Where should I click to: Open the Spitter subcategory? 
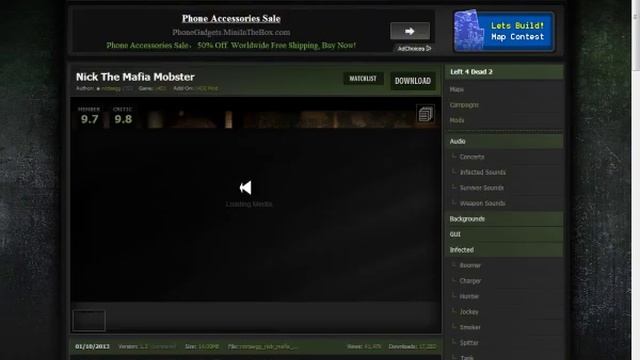click(x=469, y=343)
